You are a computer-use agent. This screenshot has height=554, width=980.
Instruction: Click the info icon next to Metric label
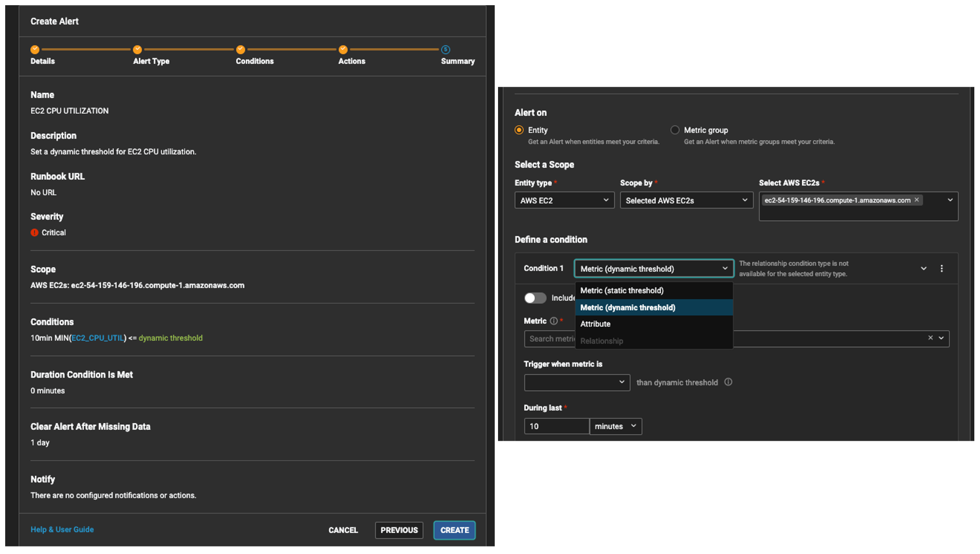coord(554,321)
